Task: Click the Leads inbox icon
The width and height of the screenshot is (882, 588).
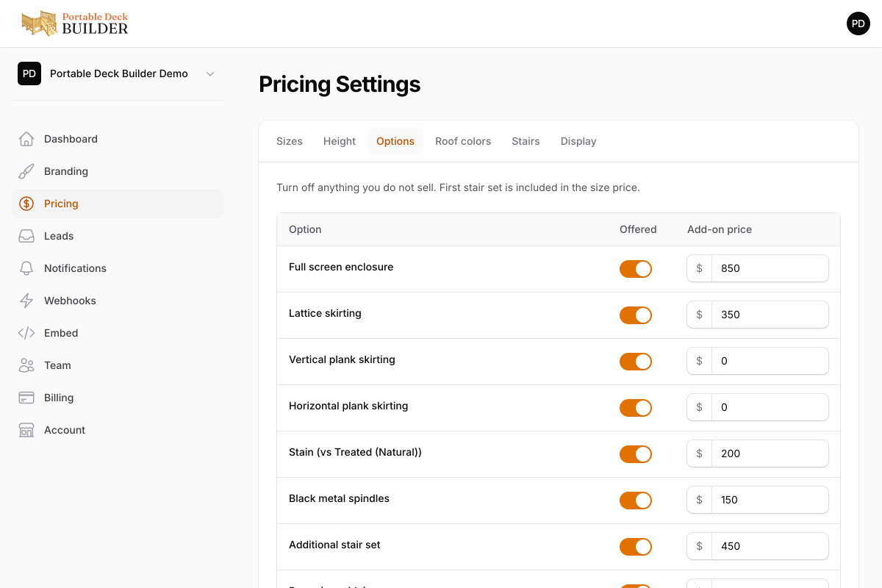Action: point(26,236)
